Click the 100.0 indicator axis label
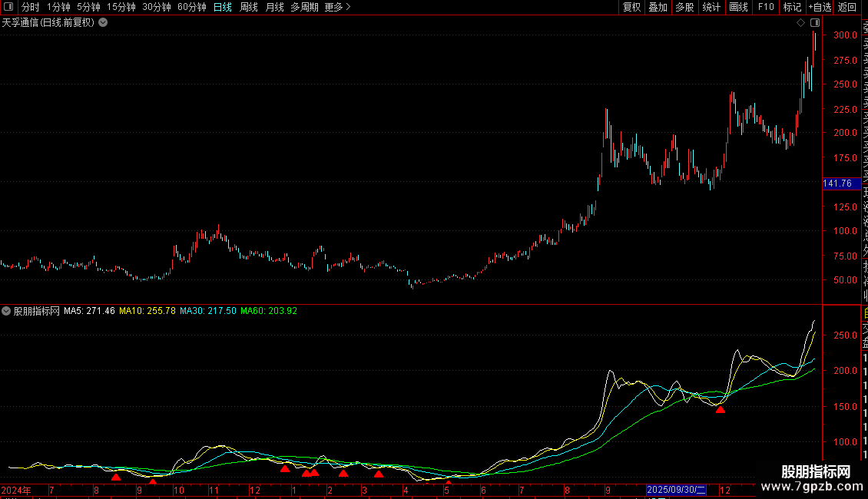This screenshot has width=868, height=499. point(845,442)
